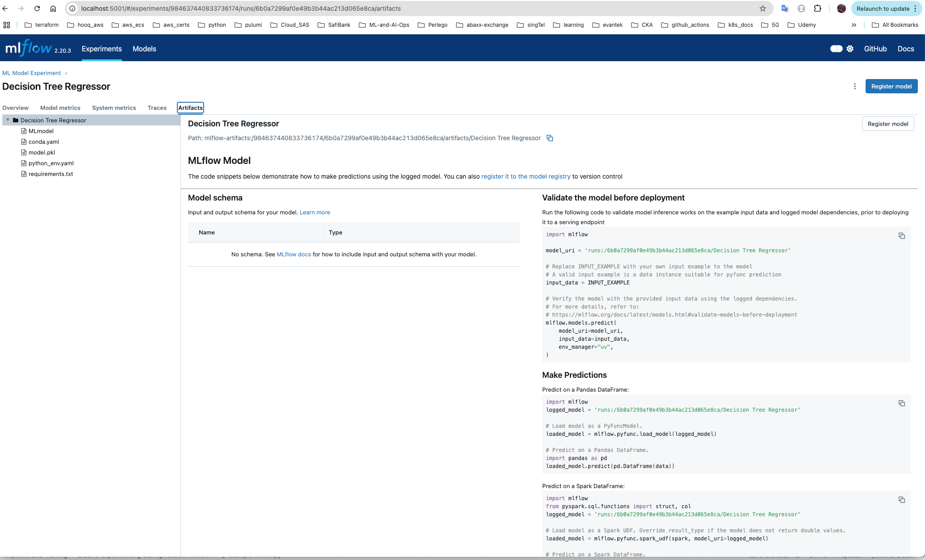Bookmark this page with the star
This screenshot has width=925, height=560.
click(x=763, y=8)
